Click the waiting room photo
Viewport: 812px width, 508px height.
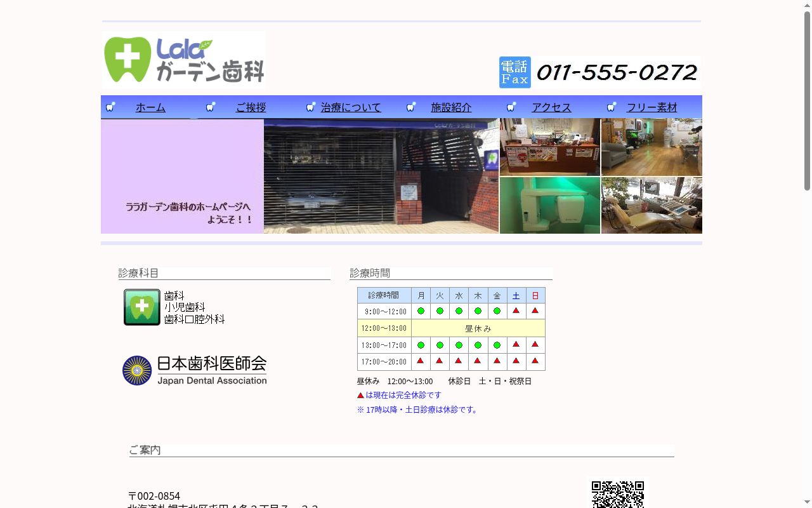(652, 147)
